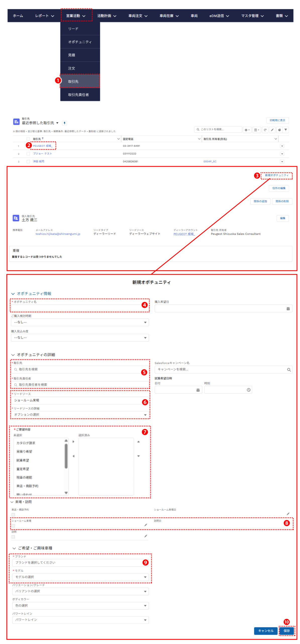
Task: Open calendar picker for 購入希望日
Action: [288, 309]
